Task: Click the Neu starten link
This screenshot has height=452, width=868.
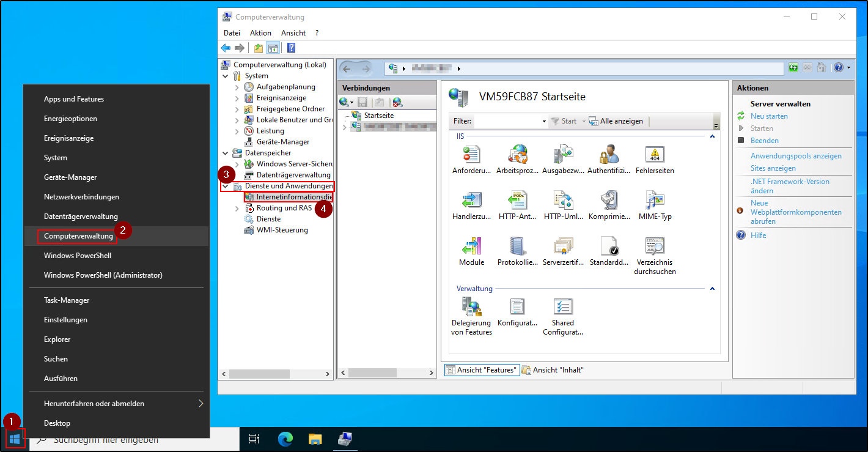Action: click(x=768, y=116)
